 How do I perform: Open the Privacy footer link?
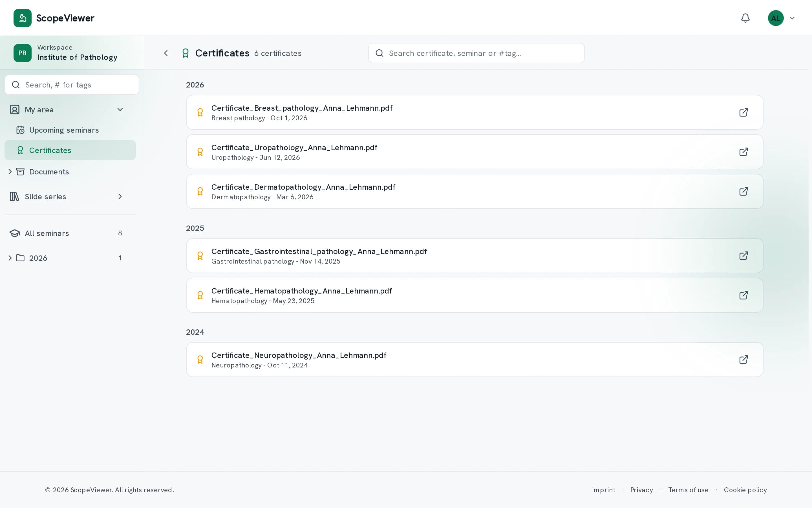pyautogui.click(x=641, y=490)
